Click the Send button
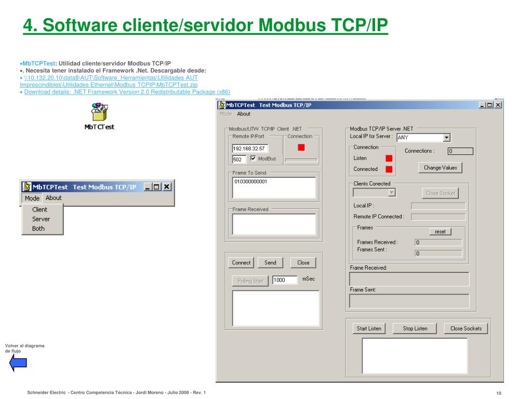Image resolution: width=532 pixels, height=399 pixels. pos(270,262)
